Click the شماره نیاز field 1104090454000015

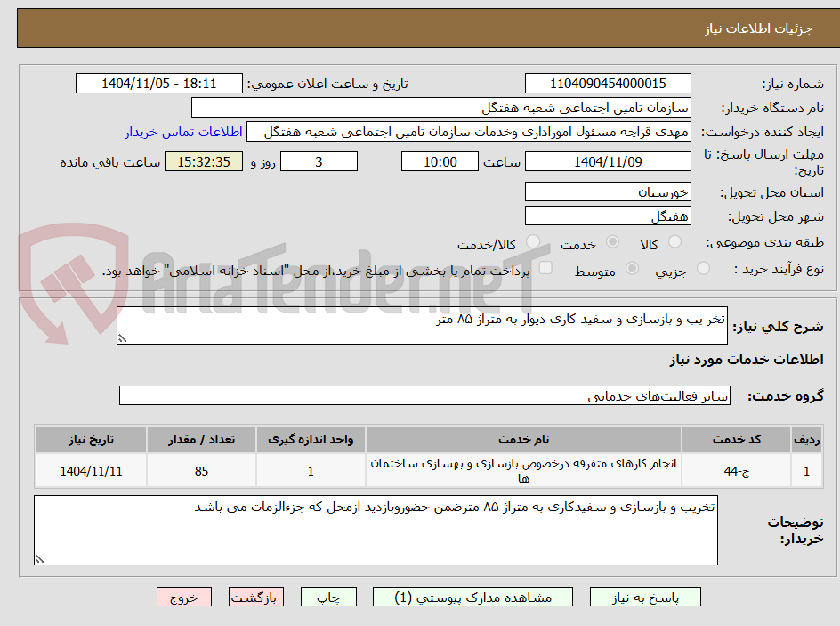(608, 84)
